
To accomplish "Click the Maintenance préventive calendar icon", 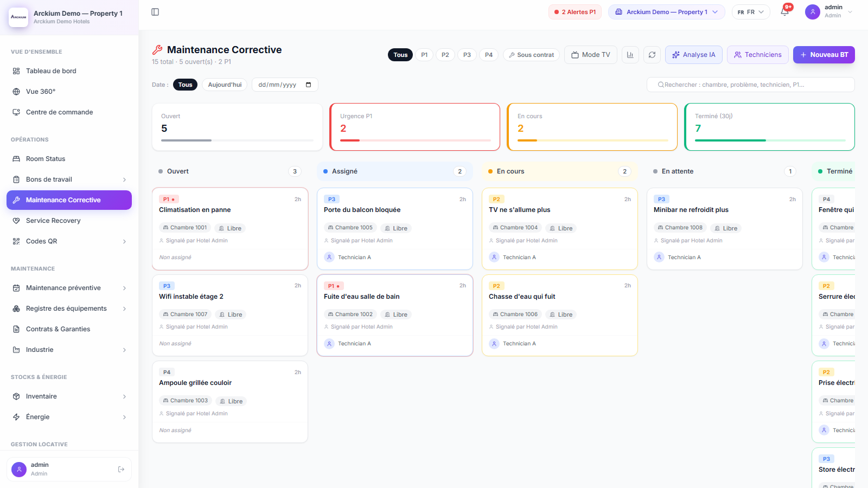I will coord(16,288).
